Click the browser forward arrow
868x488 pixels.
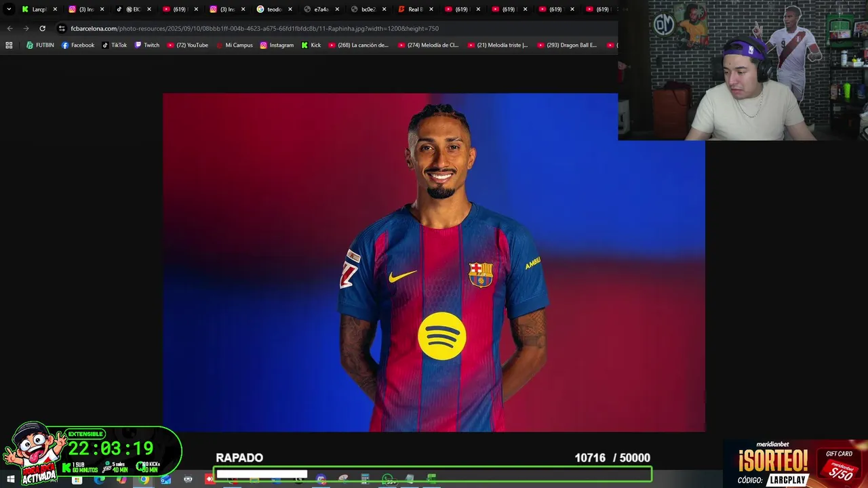[x=26, y=28]
